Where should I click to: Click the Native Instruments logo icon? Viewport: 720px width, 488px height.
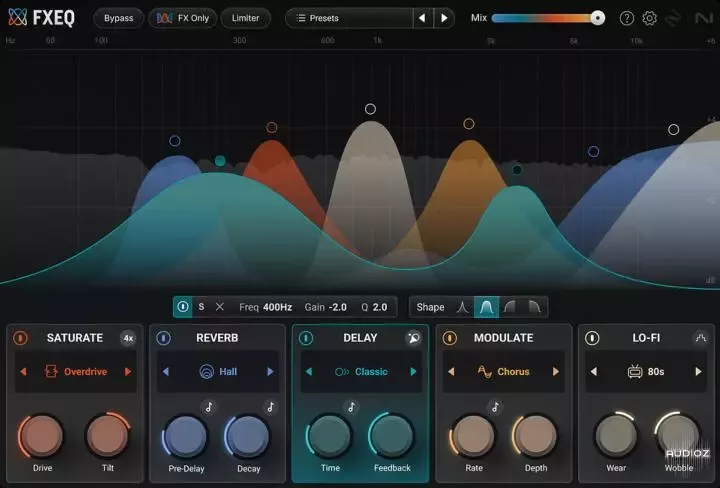pyautogui.click(x=703, y=18)
